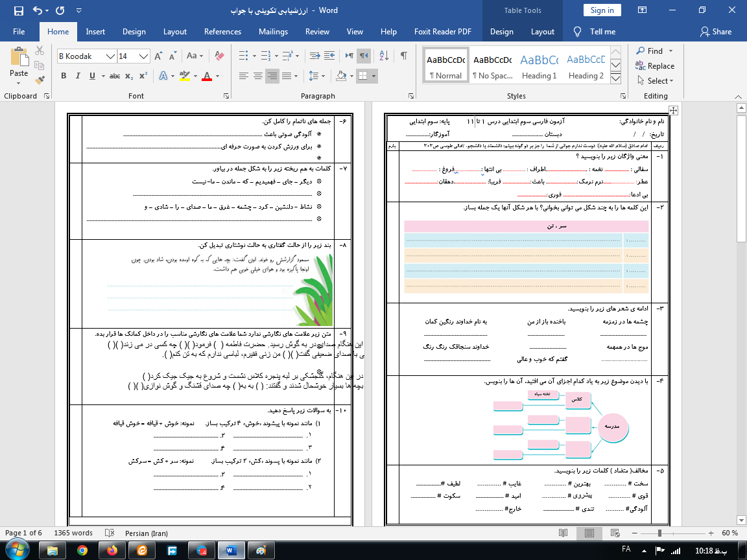Viewport: 747px width, 560px height.
Task: Click the Format Painter brush icon
Action: (40, 80)
